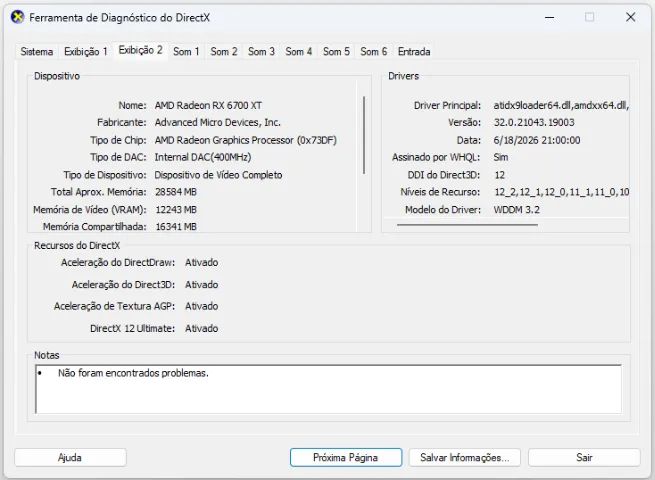This screenshot has height=480, width=655.
Task: Click the value Advanced Micro Devices, Inc.
Action: (217, 122)
